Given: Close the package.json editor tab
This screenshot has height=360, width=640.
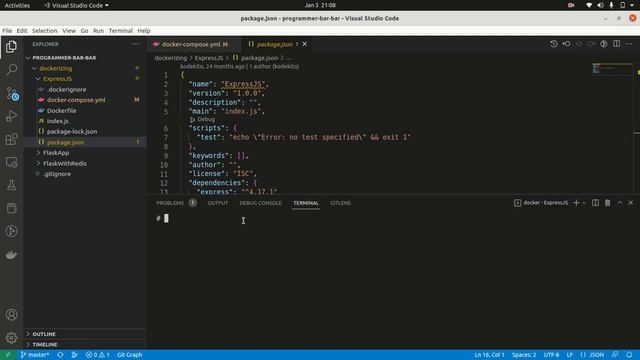Looking at the screenshot, I should point(305,44).
